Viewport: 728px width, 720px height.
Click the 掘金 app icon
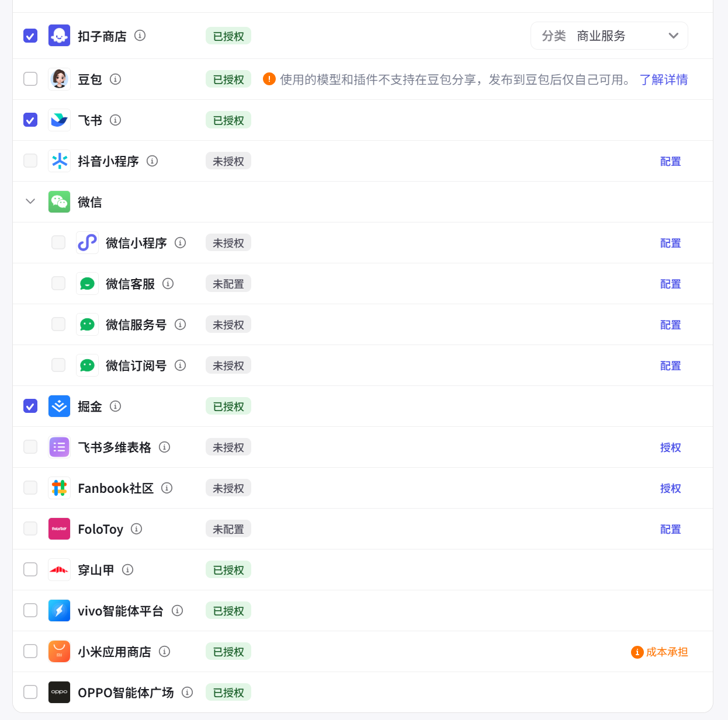59,406
